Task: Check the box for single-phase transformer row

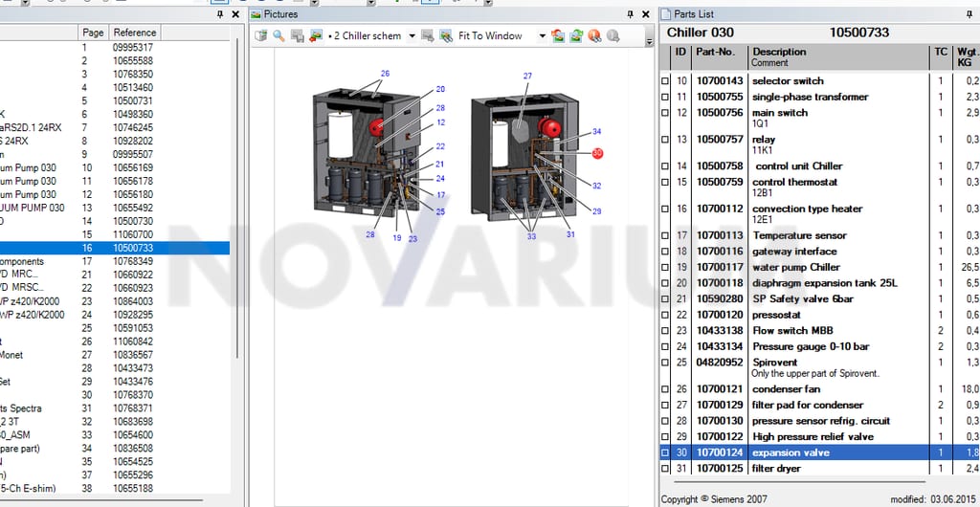Action: [x=665, y=98]
